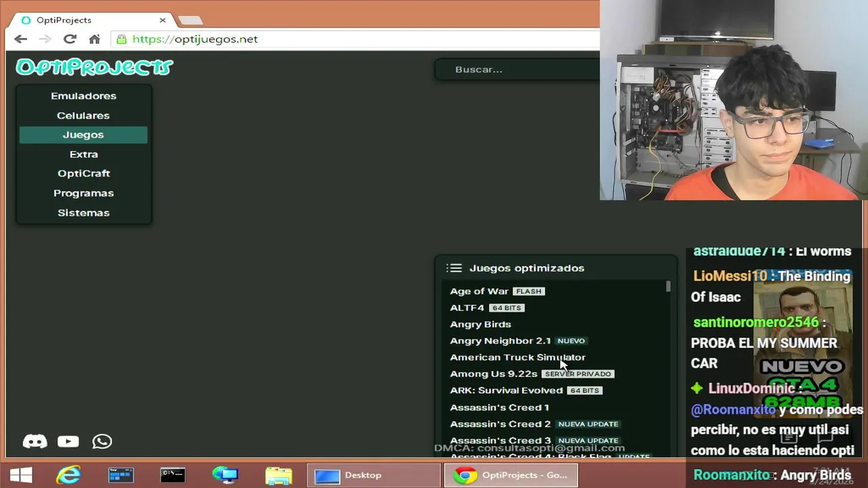The width and height of the screenshot is (868, 488).
Task: Click the browser forward arrow
Action: [x=45, y=39]
